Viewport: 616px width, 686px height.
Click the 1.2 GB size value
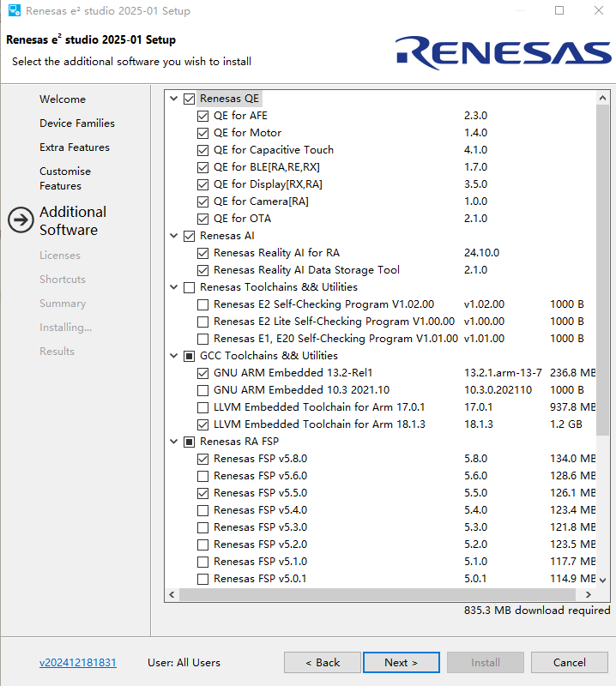click(x=566, y=424)
